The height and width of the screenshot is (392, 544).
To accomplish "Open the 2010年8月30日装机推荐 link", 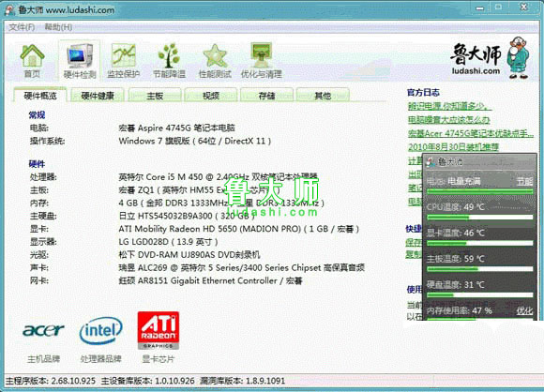I will pyautogui.click(x=453, y=147).
